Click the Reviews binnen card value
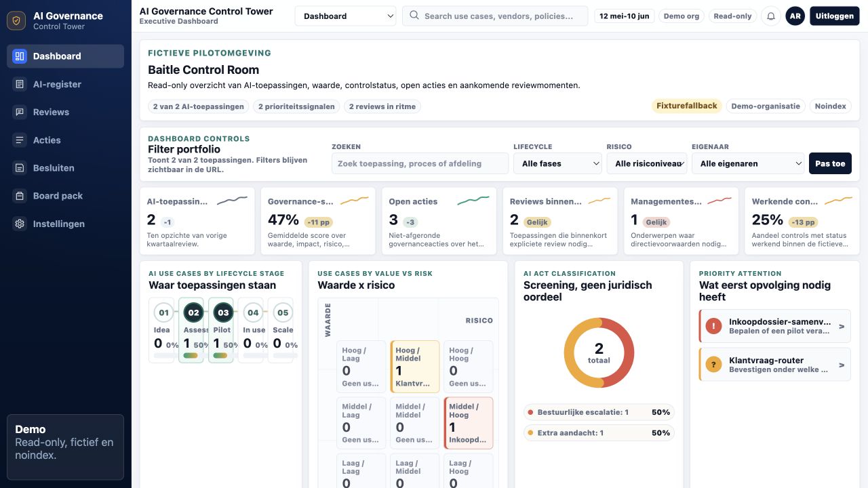The width and height of the screenshot is (868, 488). pyautogui.click(x=514, y=220)
